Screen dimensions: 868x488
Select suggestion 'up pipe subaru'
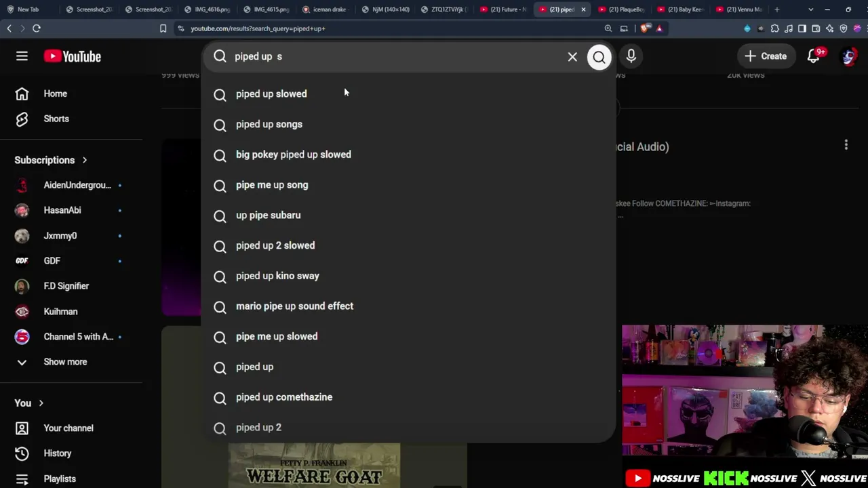[x=409, y=216]
